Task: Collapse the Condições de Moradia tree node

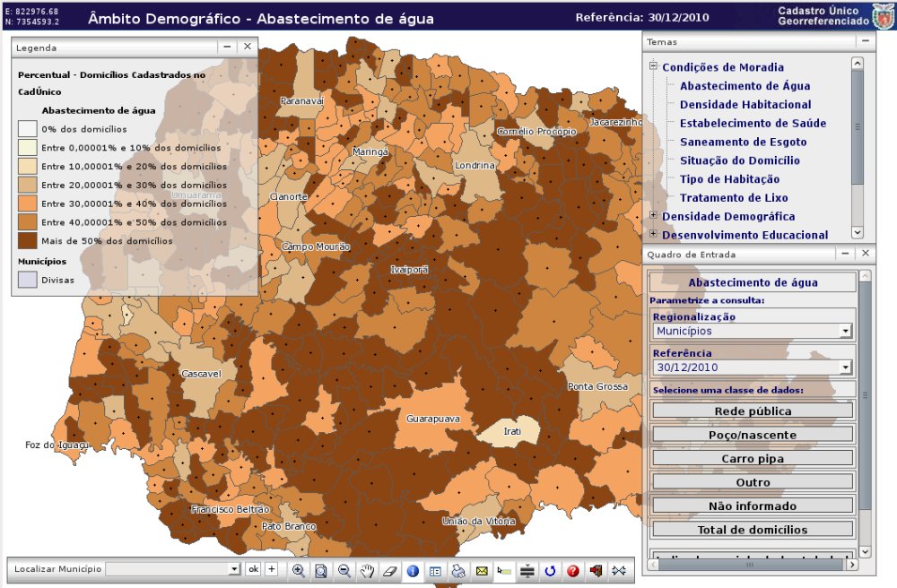Action: (654, 66)
